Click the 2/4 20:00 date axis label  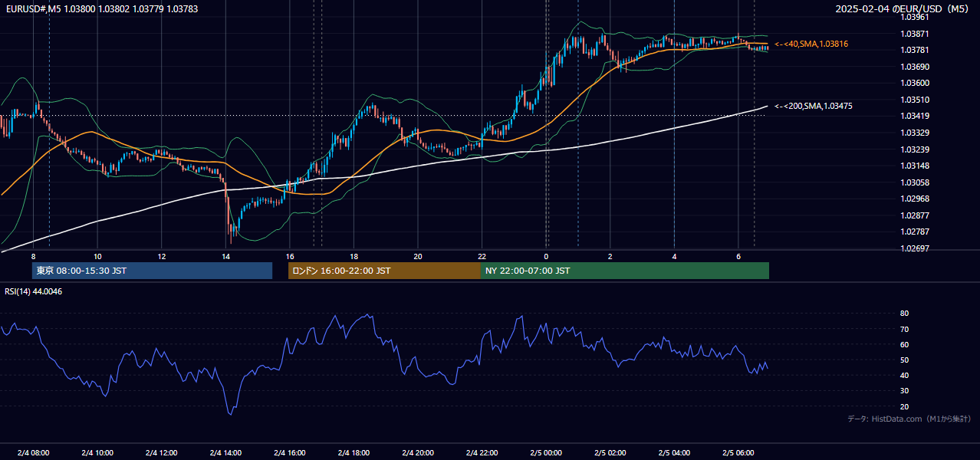pos(418,452)
